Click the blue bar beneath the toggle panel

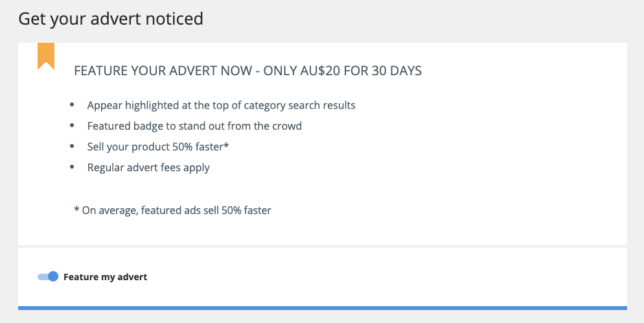[x=323, y=308]
